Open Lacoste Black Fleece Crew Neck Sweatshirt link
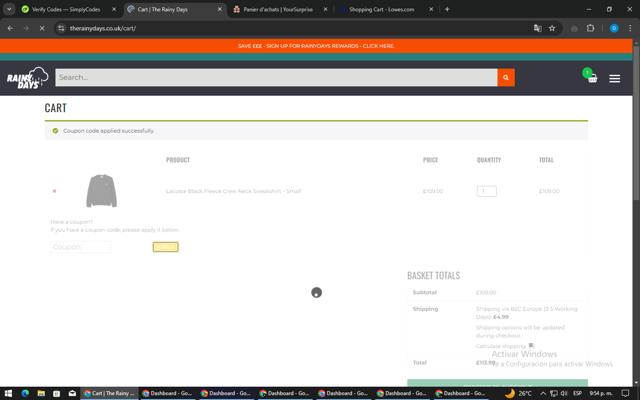The image size is (640, 400). click(233, 191)
